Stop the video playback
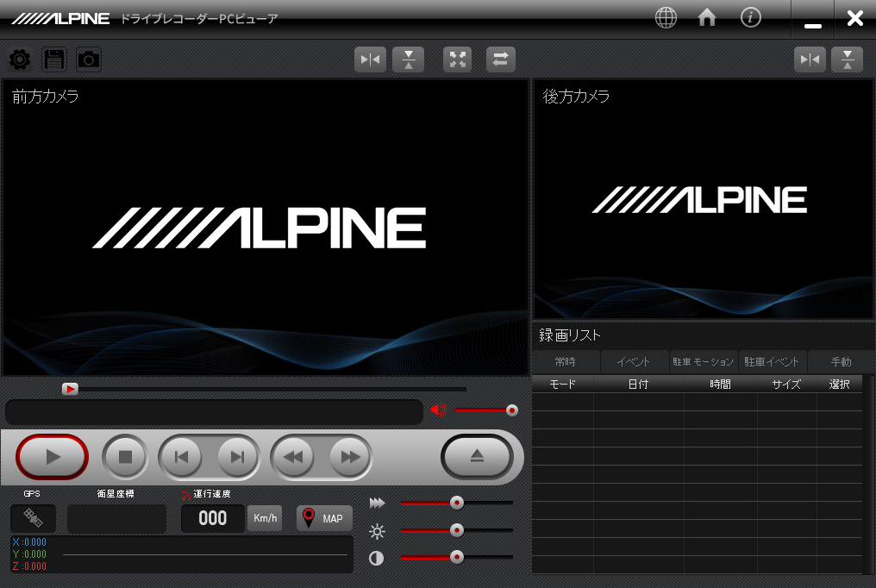Viewport: 876px width, 588px height. point(125,457)
